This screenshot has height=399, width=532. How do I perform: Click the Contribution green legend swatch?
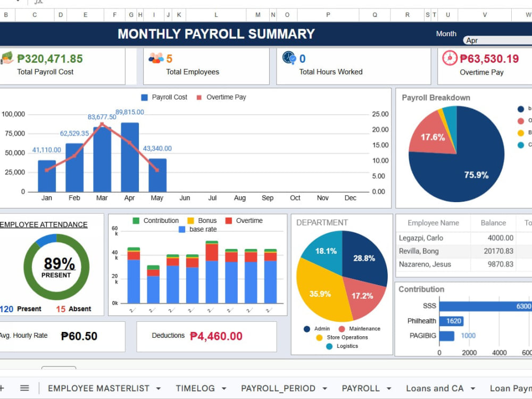point(136,221)
